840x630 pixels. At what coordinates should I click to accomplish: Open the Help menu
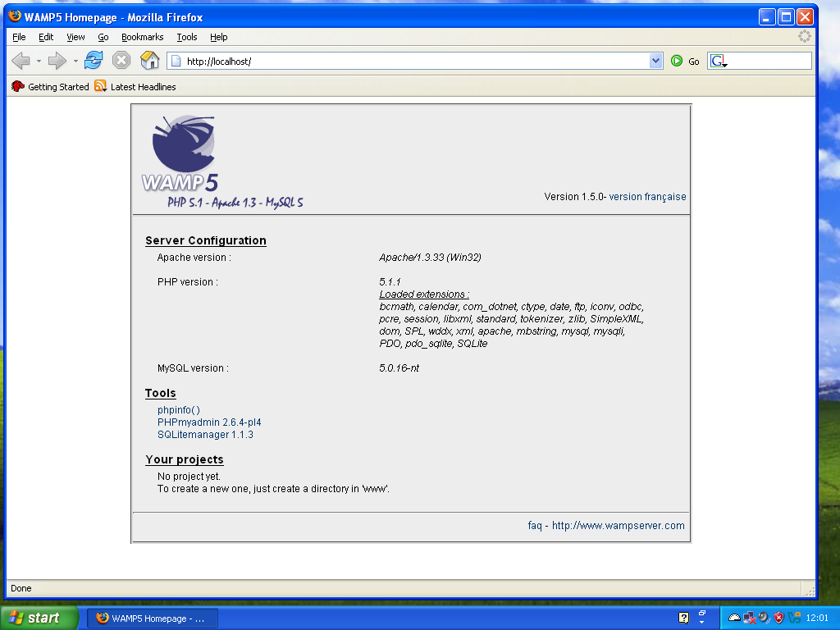pyautogui.click(x=218, y=37)
